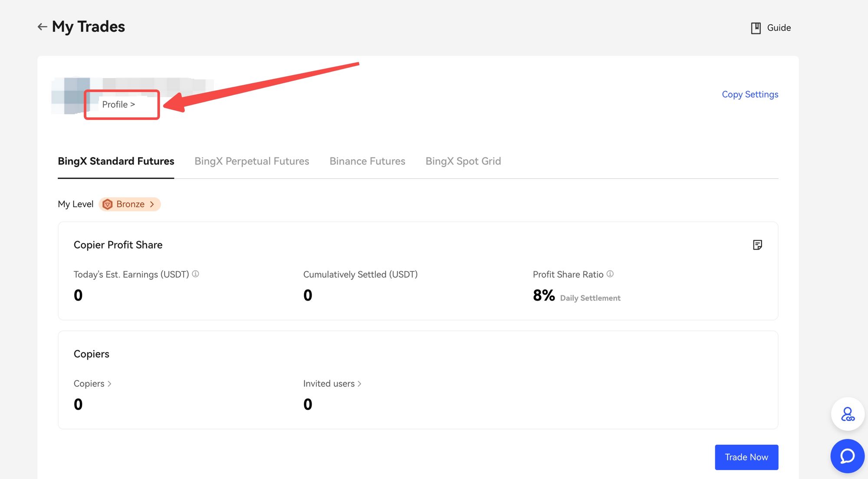Viewport: 868px width, 479px height.
Task: Expand the Copiers list chevron
Action: (109, 384)
